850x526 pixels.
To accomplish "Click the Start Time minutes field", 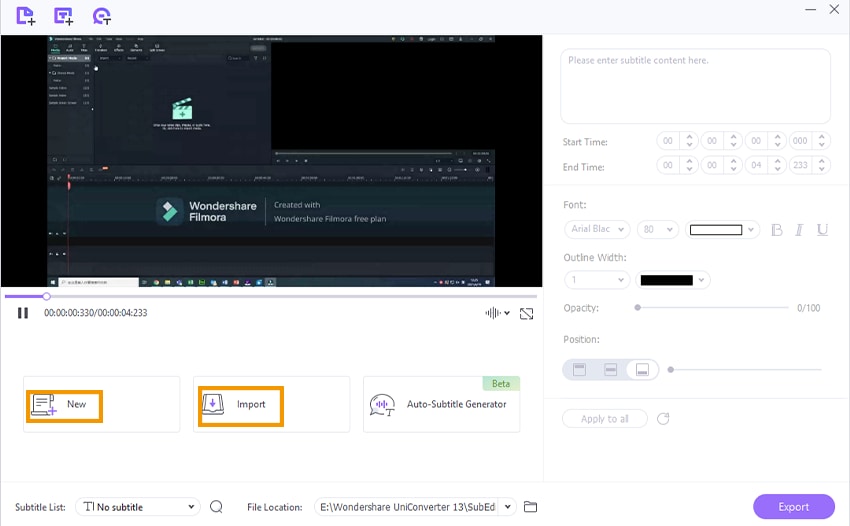I will 712,141.
